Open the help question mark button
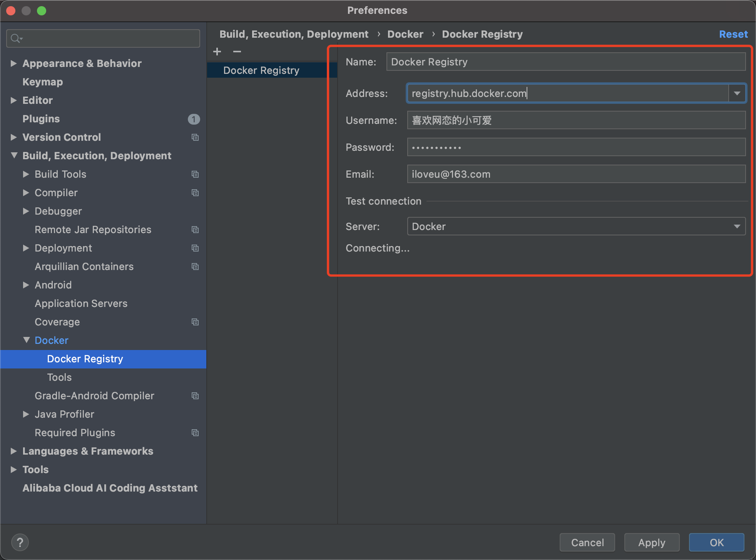The image size is (756, 560). (x=20, y=543)
